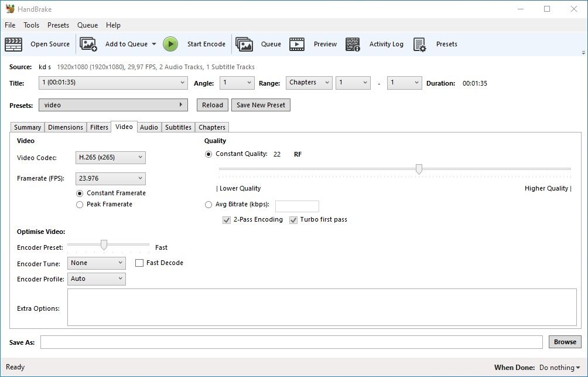Click the Activity Log label
This screenshot has height=377, width=588.
pyautogui.click(x=387, y=44)
